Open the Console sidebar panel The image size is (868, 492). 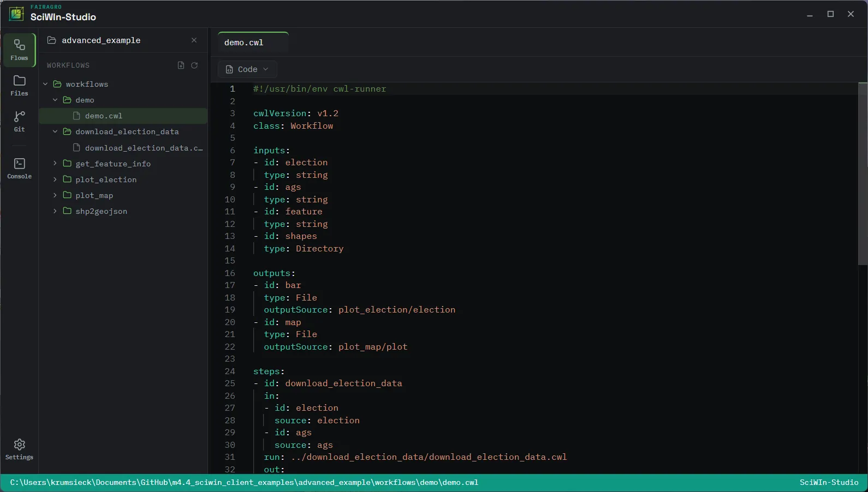[x=19, y=169]
